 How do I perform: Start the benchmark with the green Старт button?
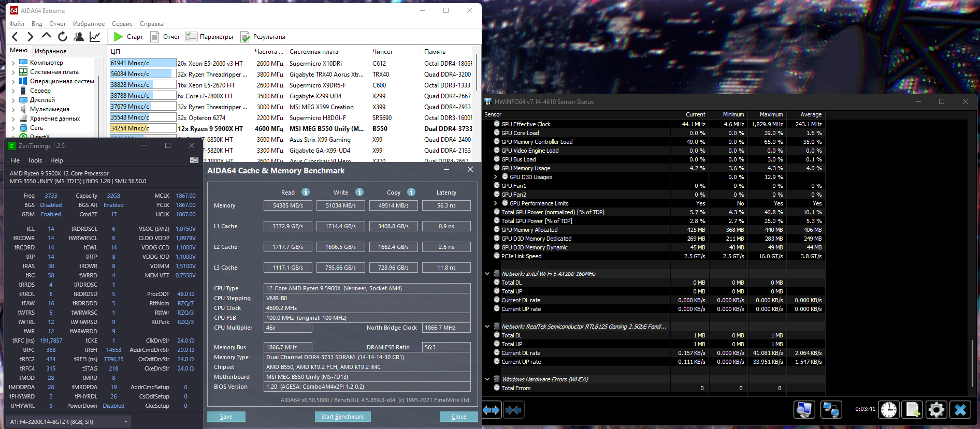128,37
